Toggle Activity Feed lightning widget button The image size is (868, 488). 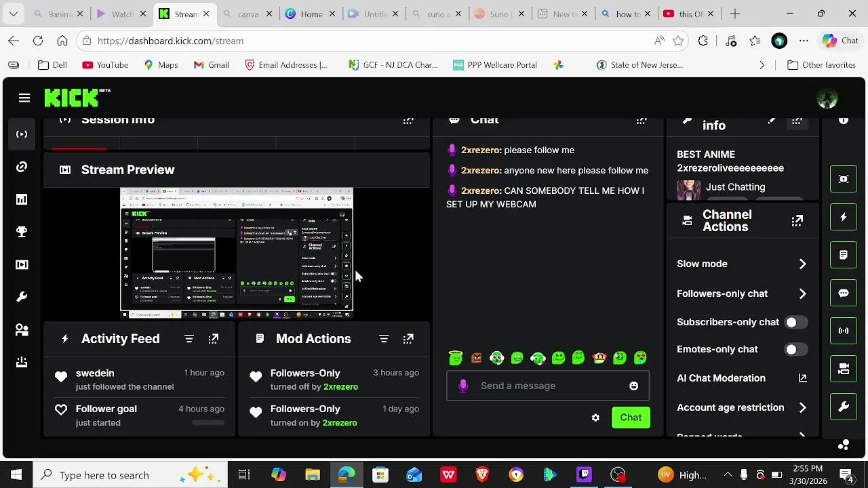[x=844, y=217]
